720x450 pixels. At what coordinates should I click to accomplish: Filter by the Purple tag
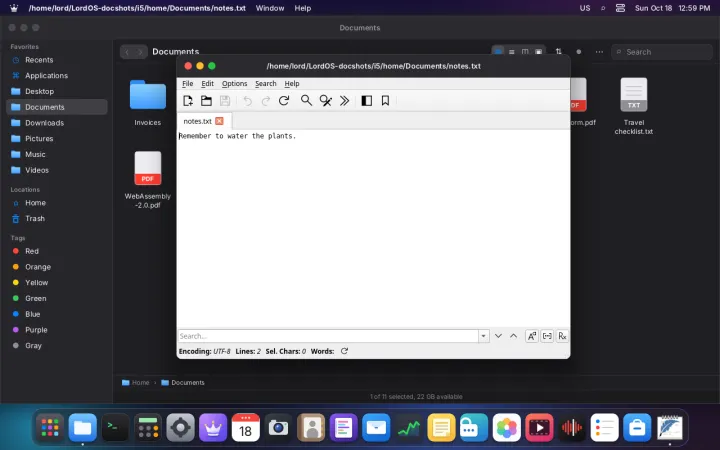(57, 330)
